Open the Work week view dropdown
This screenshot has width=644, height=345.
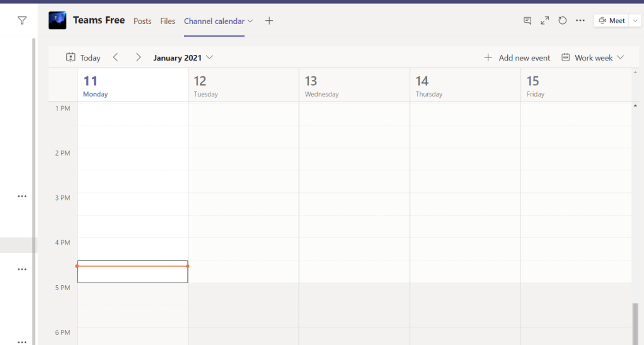[x=593, y=57]
